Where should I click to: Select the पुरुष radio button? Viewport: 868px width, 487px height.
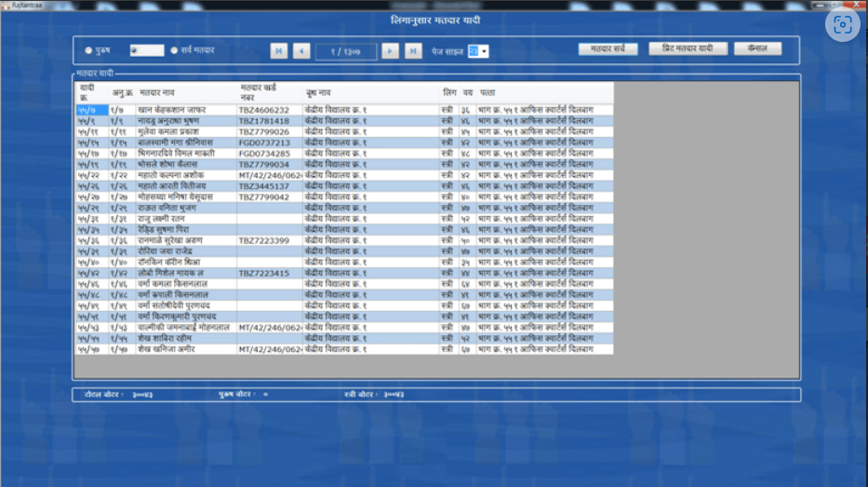tap(88, 50)
